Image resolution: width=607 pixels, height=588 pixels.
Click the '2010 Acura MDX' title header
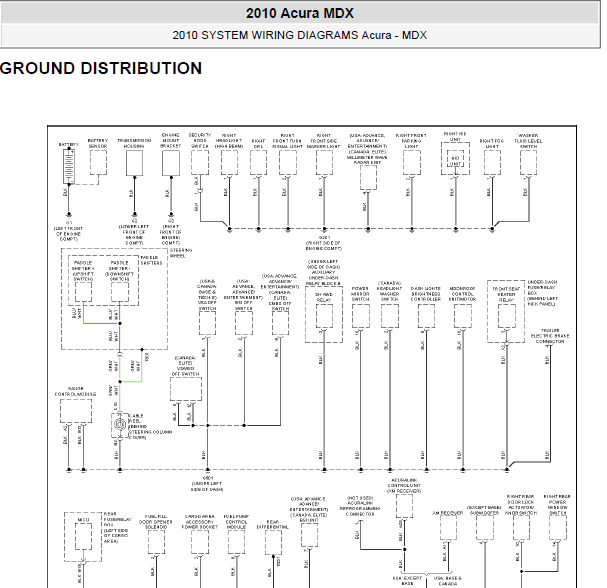coord(300,13)
